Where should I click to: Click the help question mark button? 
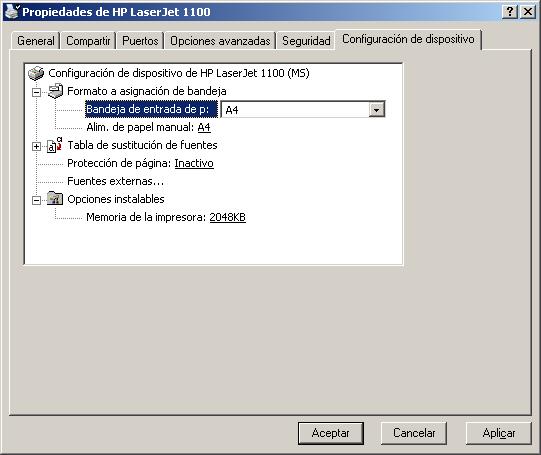pyautogui.click(x=510, y=12)
